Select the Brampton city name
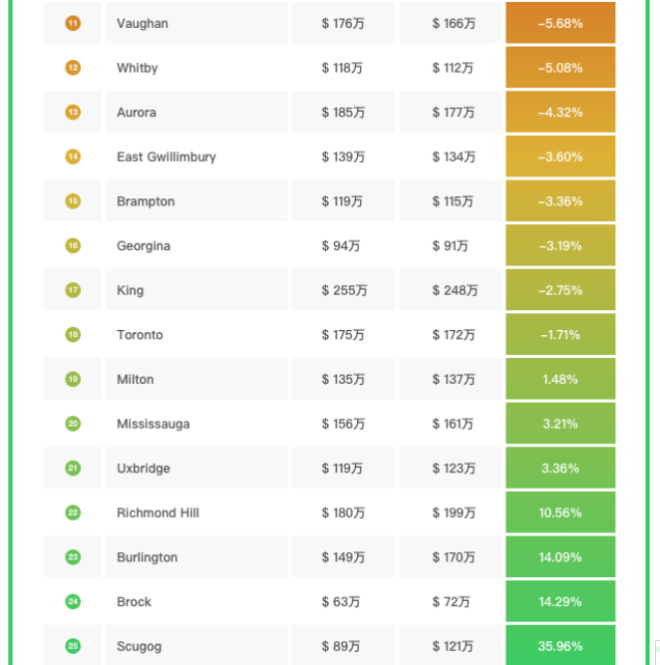This screenshot has width=660, height=665. (146, 202)
